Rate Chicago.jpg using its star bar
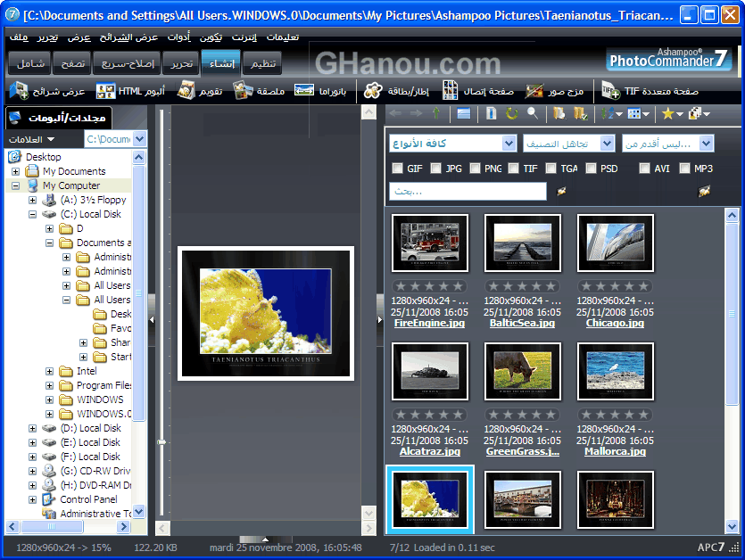Image resolution: width=745 pixels, height=560 pixels. coord(615,286)
